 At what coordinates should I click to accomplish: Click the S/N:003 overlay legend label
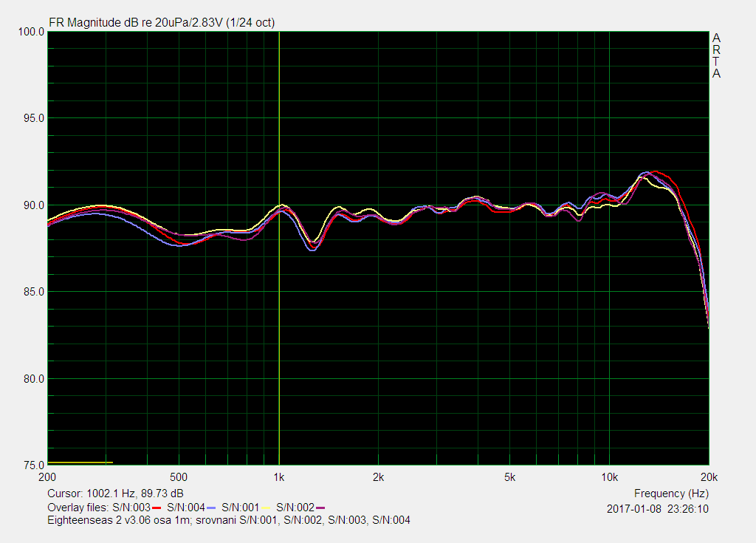coord(131,508)
